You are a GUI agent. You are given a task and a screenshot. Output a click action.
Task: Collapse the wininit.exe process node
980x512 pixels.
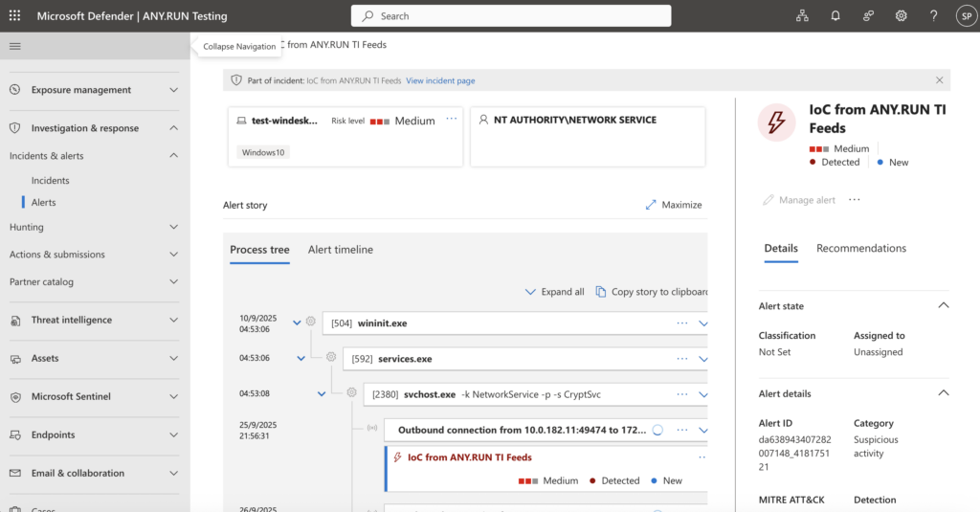(297, 323)
